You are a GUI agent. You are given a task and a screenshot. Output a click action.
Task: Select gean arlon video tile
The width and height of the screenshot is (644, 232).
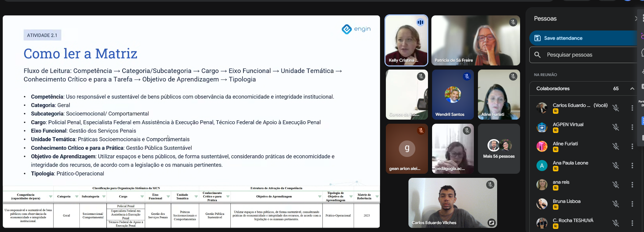pyautogui.click(x=407, y=149)
